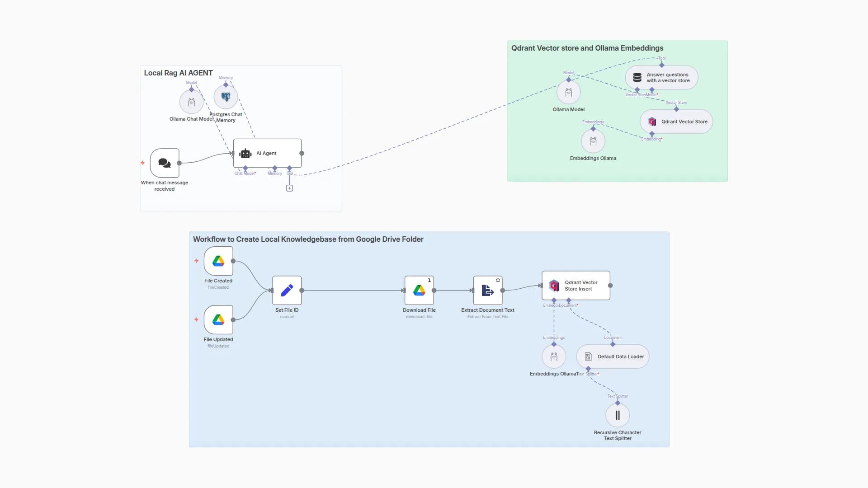
Task: Click the Embeddings Ollama node in green area
Action: coord(593,141)
